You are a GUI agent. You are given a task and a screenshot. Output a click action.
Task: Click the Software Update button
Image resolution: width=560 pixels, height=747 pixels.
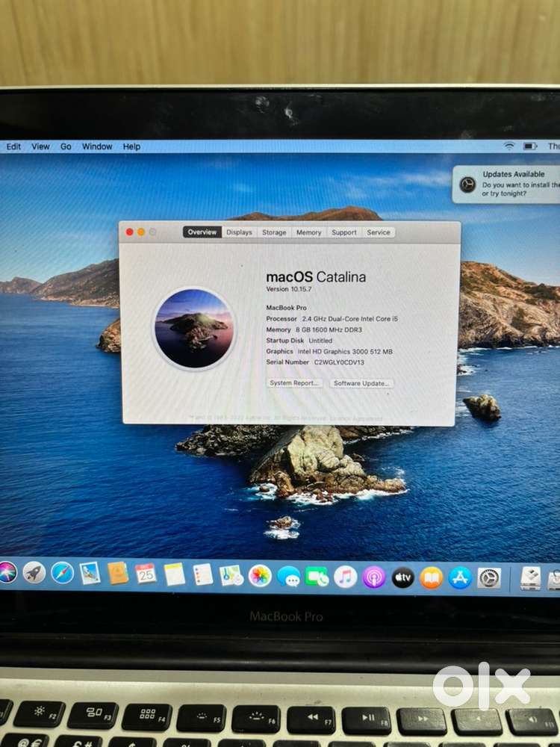click(361, 383)
